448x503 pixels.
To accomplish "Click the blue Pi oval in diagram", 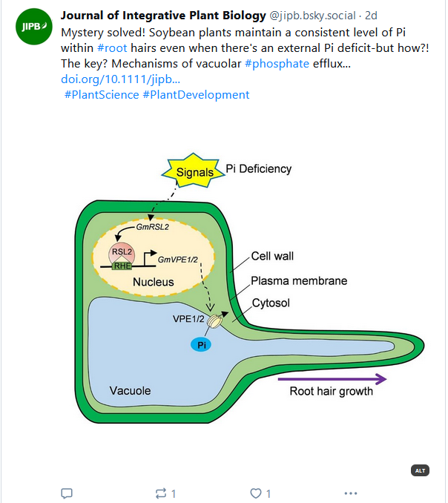I will tap(201, 345).
